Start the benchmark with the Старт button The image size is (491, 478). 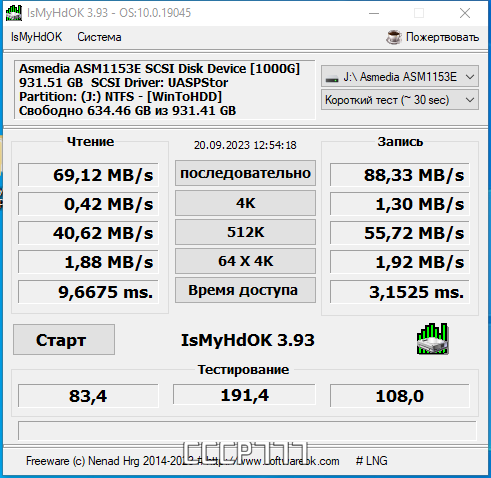pos(64,340)
